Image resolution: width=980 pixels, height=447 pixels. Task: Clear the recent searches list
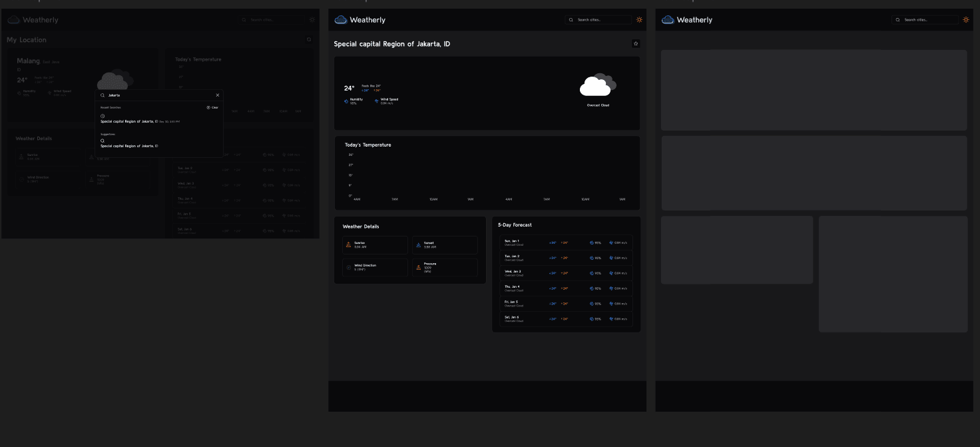click(212, 107)
